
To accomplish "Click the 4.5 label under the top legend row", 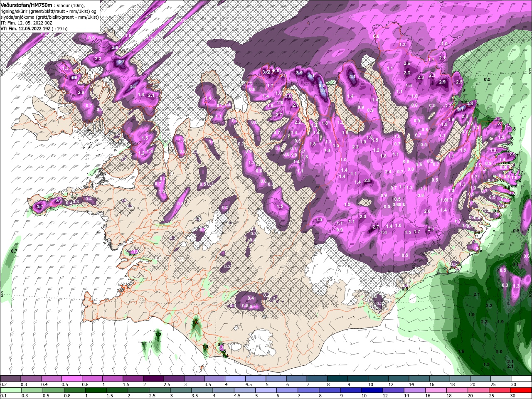I will (249, 384).
